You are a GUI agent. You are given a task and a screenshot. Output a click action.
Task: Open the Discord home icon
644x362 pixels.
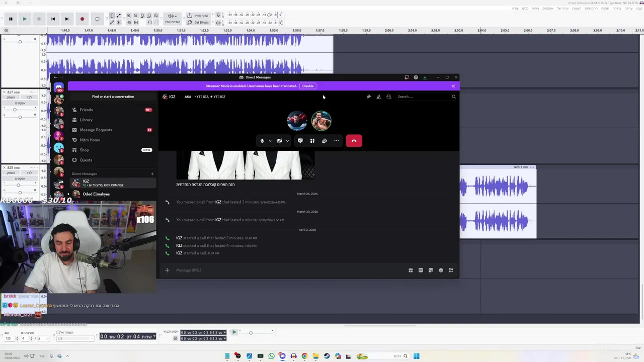[x=59, y=87]
